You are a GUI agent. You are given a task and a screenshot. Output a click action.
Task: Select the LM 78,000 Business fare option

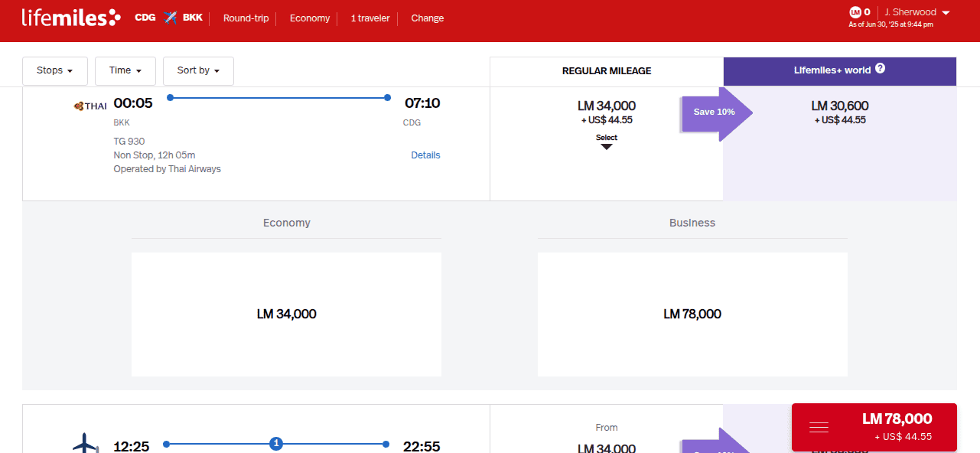692,314
